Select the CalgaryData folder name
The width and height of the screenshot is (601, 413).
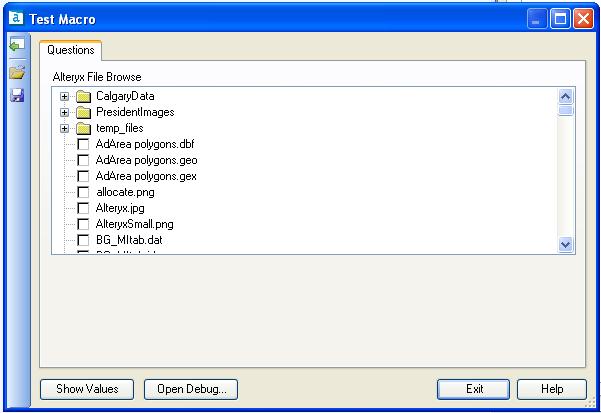pos(125,96)
